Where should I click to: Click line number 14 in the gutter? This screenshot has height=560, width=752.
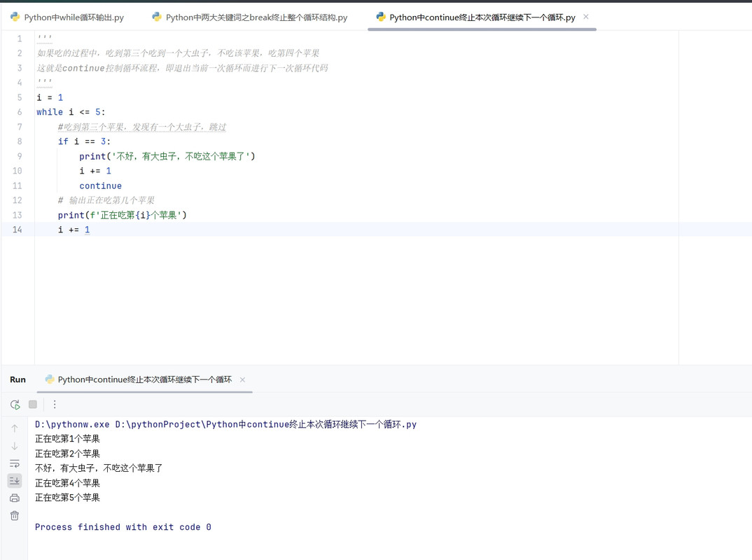[x=18, y=230]
